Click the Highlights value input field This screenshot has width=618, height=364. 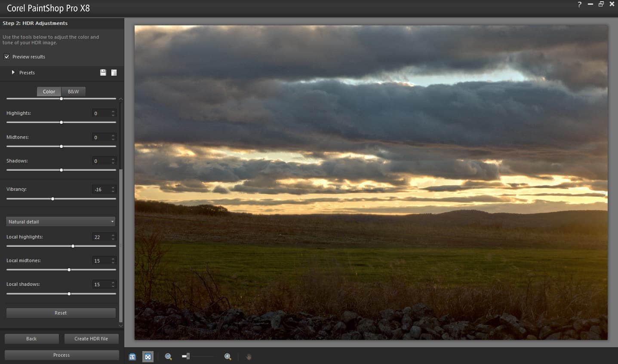pos(101,113)
